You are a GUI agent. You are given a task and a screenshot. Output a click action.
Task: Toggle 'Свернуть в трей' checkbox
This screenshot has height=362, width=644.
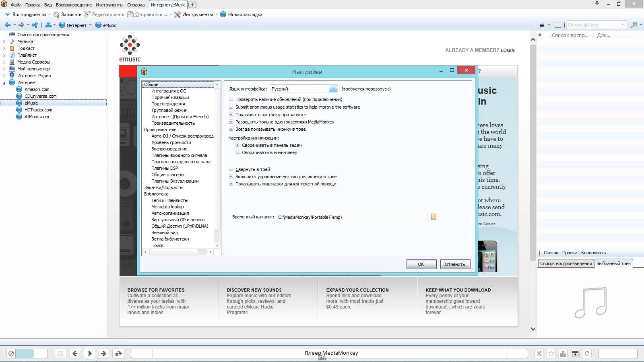[x=231, y=169]
